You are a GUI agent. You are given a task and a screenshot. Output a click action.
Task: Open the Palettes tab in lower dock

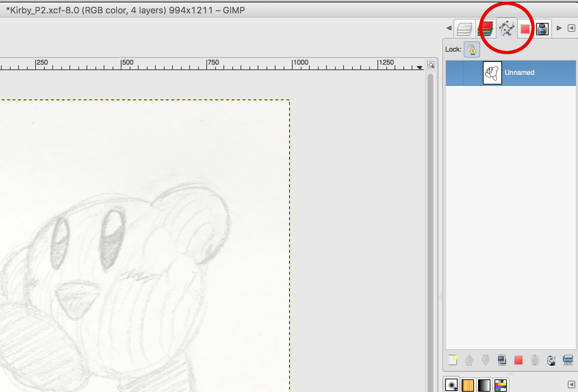tap(500, 386)
